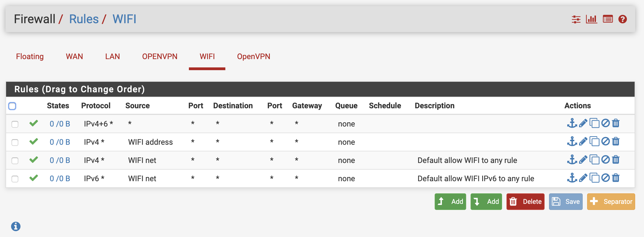Screen dimensions: 644x237
Task: Open firewall log list icon in header
Action: point(608,19)
